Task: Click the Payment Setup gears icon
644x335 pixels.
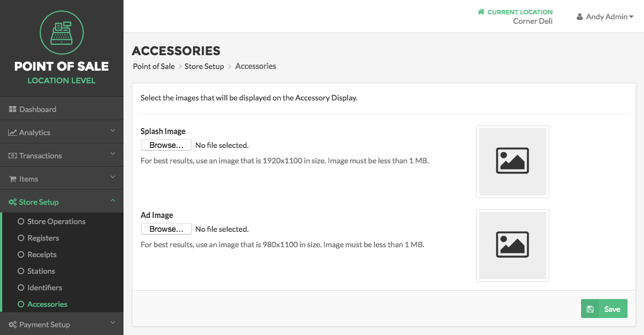Action: click(12, 325)
